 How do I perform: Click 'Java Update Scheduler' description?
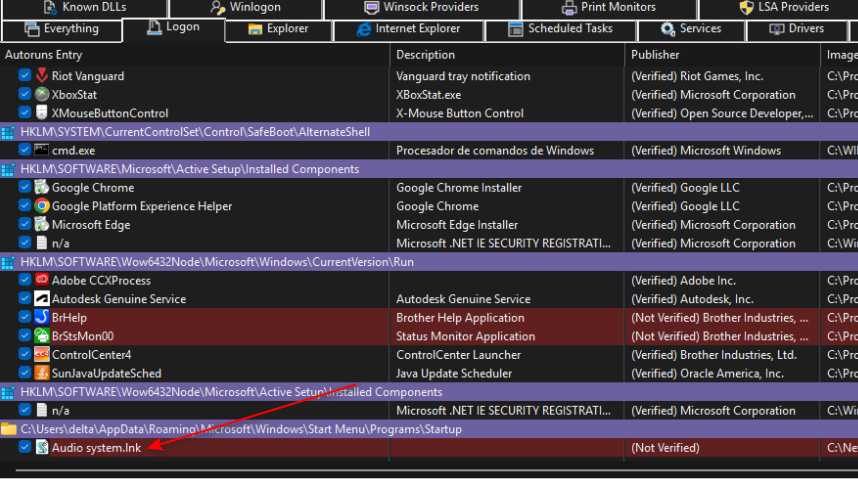(x=454, y=374)
